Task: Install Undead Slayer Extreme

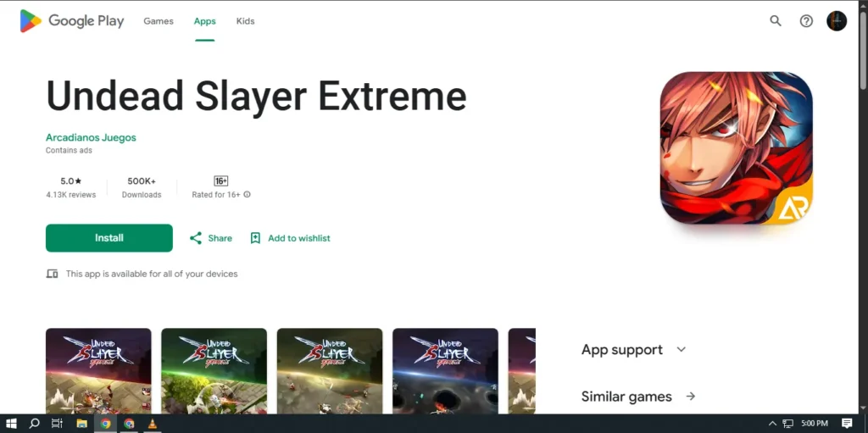Action: (x=109, y=238)
